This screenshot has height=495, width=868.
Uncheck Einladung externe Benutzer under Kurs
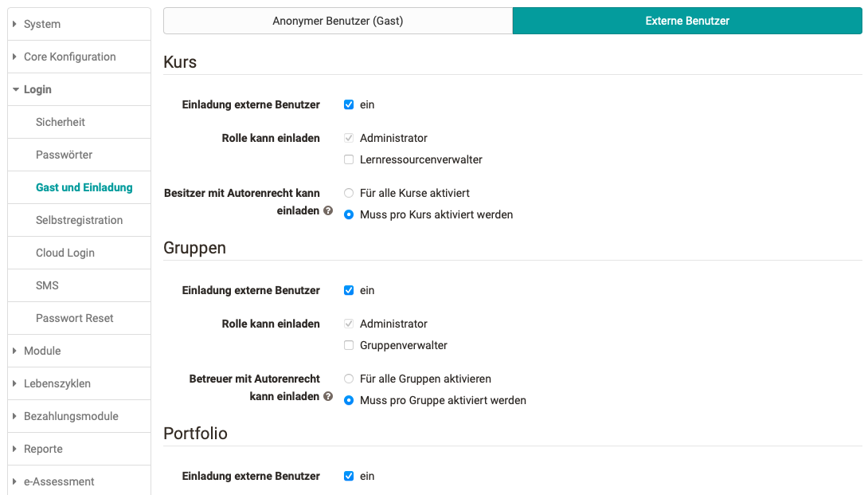(x=349, y=104)
